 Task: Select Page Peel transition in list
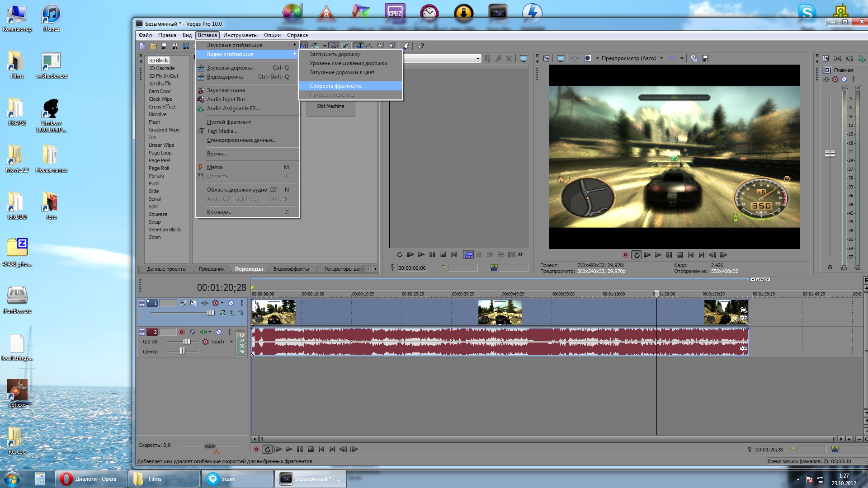(160, 160)
